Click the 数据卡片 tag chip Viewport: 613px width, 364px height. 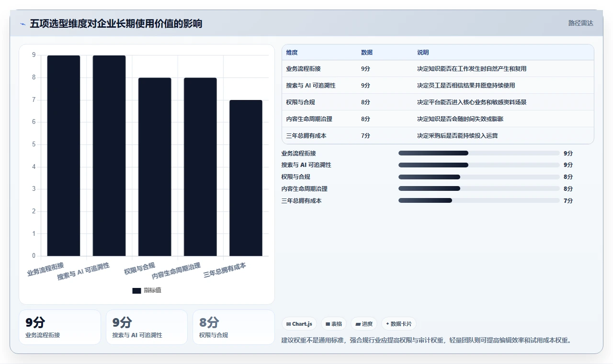coord(399,324)
